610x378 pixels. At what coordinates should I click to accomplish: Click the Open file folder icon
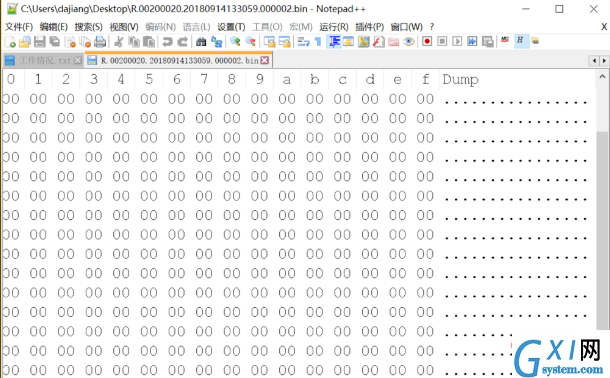point(25,42)
